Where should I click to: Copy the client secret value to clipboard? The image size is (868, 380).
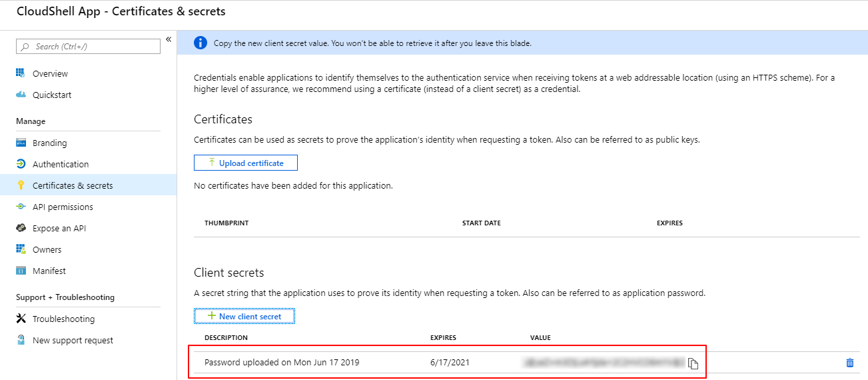tap(693, 363)
